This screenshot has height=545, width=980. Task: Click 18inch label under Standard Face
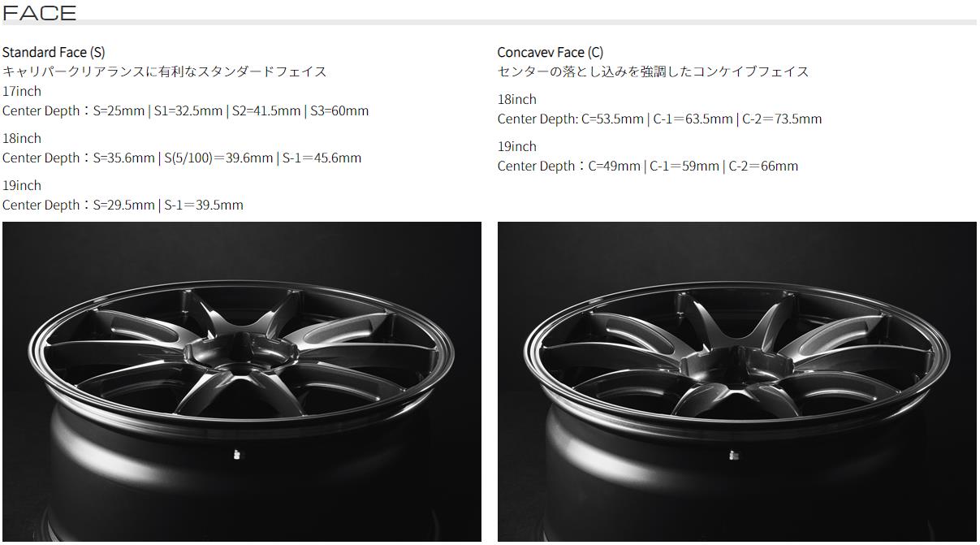click(22, 138)
